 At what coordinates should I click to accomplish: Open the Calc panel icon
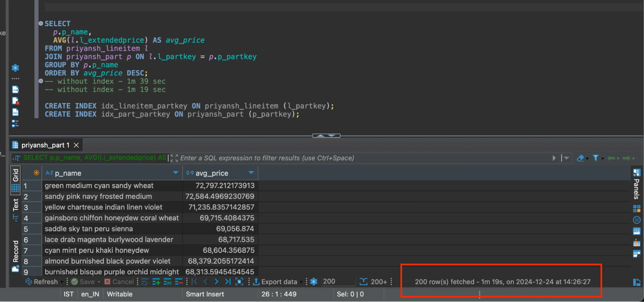coord(637,209)
